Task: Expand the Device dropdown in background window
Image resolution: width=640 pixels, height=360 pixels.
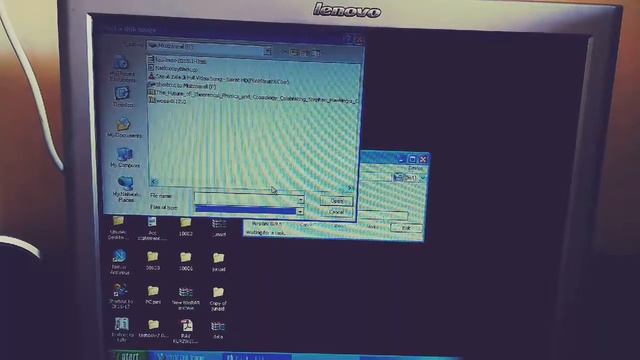Action: tap(423, 178)
